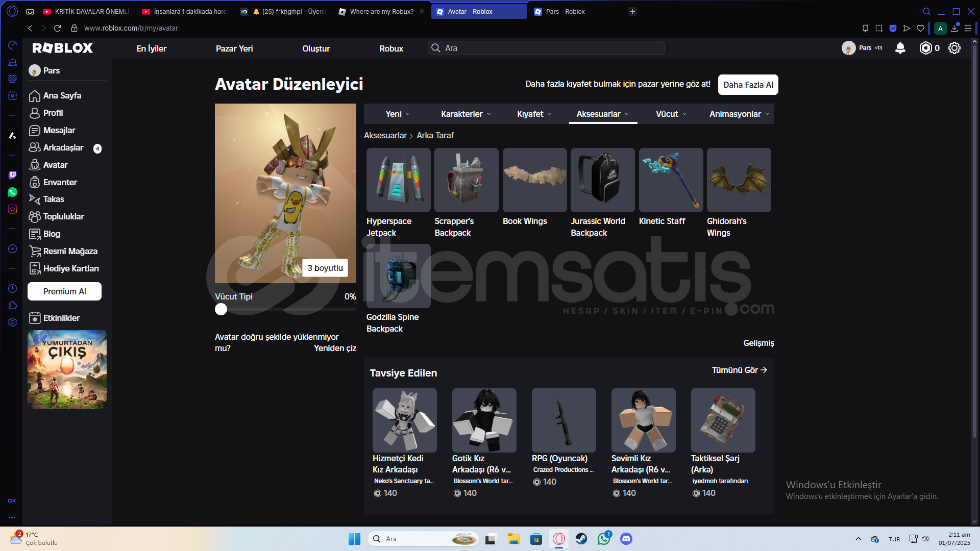Click the browser address bar URL
980x551 pixels.
(131, 28)
